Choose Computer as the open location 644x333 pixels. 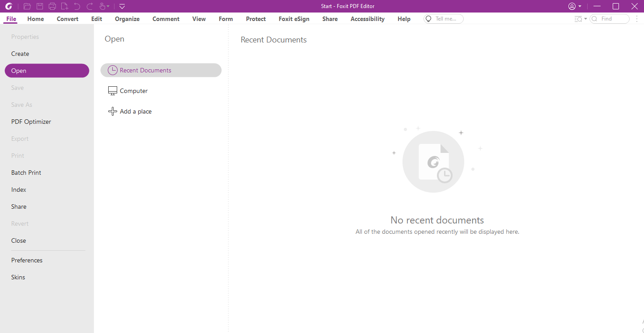pos(161,91)
